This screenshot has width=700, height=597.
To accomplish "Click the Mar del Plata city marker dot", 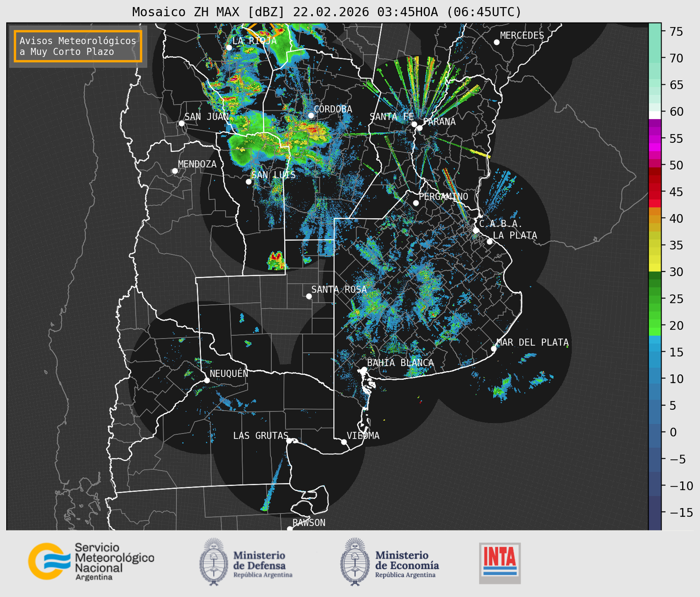I will (494, 349).
